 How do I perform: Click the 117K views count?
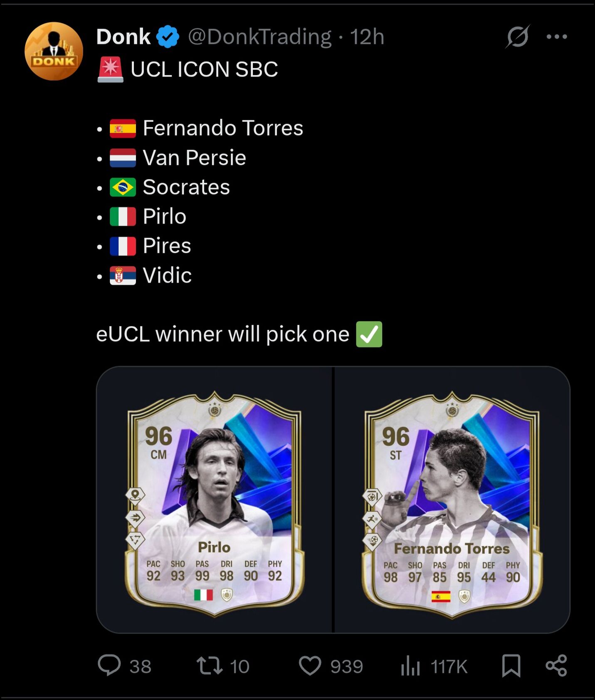coord(449,666)
